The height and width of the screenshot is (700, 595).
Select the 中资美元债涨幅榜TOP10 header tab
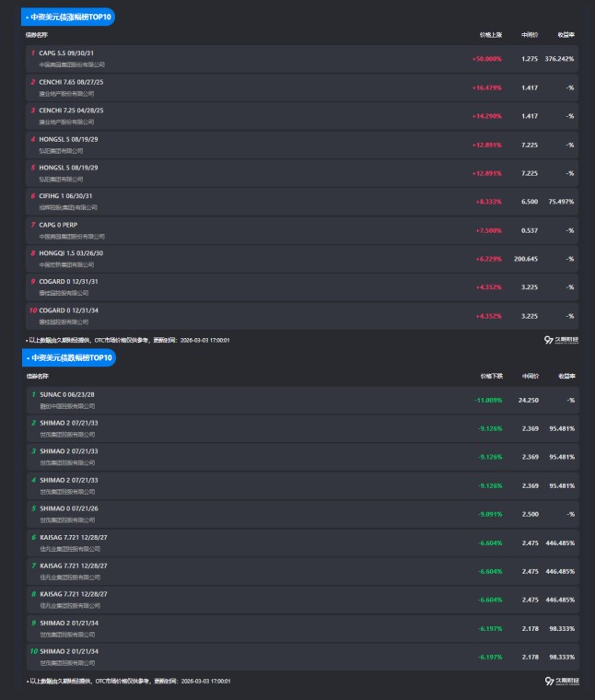tap(69, 17)
